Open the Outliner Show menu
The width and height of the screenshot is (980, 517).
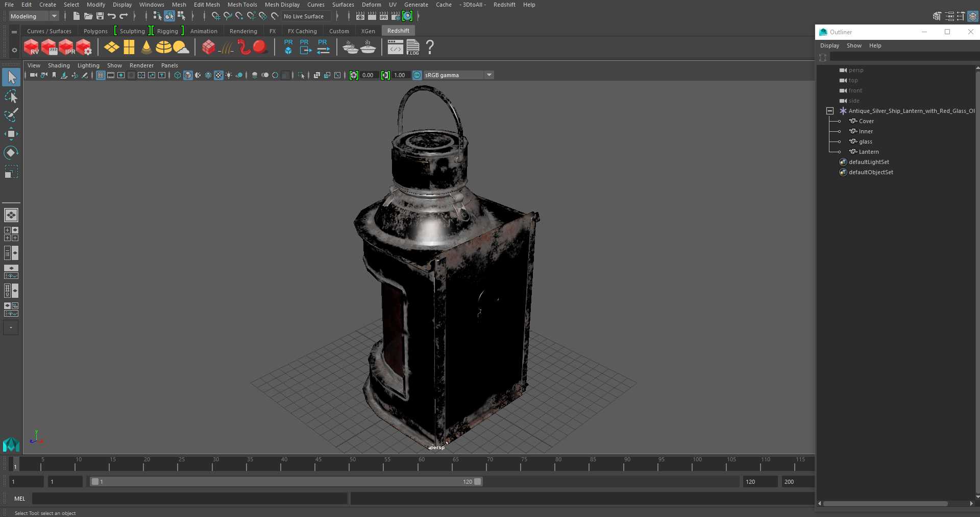coord(854,45)
